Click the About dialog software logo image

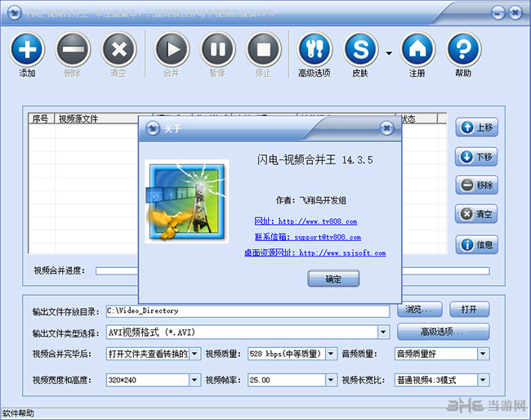186,202
